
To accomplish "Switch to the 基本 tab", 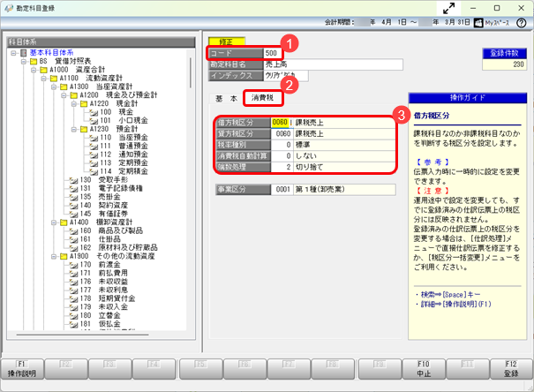I will pos(226,97).
